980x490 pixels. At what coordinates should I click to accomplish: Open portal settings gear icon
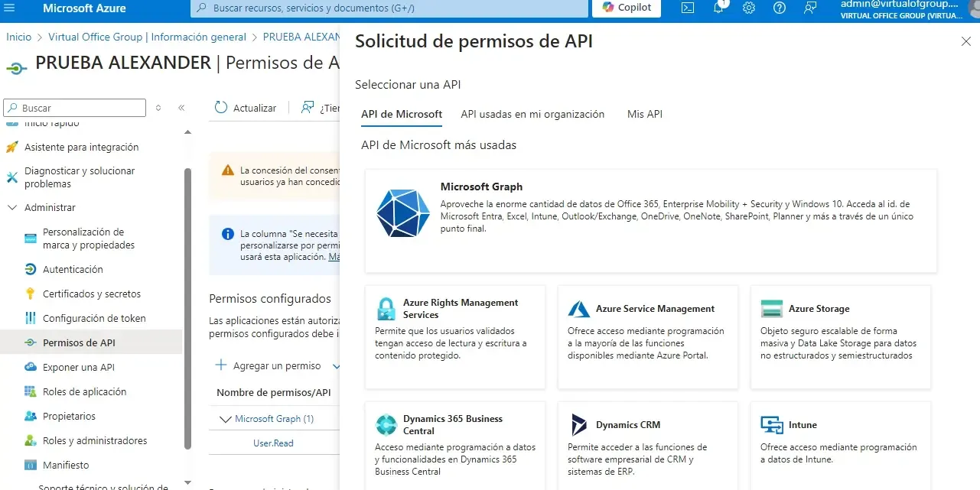click(x=749, y=8)
